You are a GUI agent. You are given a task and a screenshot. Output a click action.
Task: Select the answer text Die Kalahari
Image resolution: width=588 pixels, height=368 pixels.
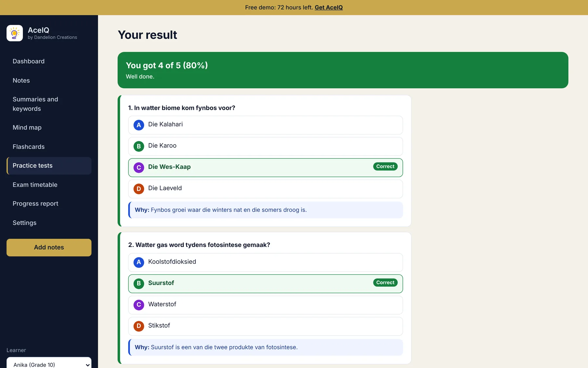[165, 124]
